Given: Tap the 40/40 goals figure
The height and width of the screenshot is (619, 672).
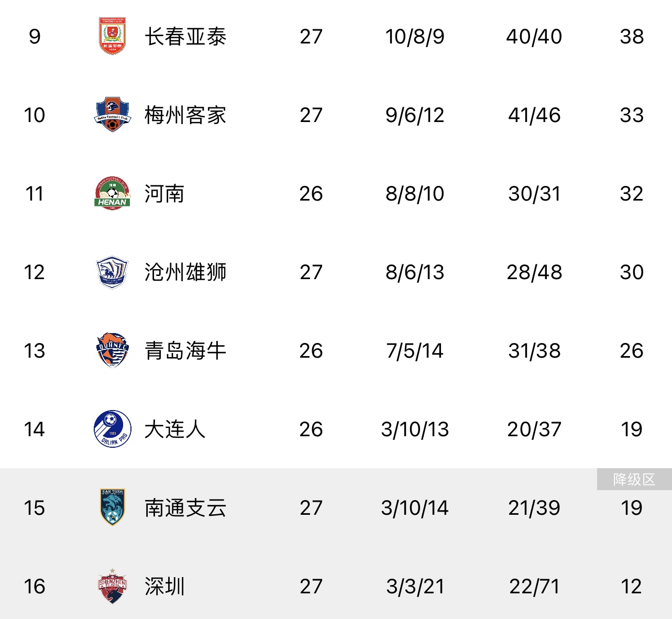Looking at the screenshot, I should click(534, 37).
